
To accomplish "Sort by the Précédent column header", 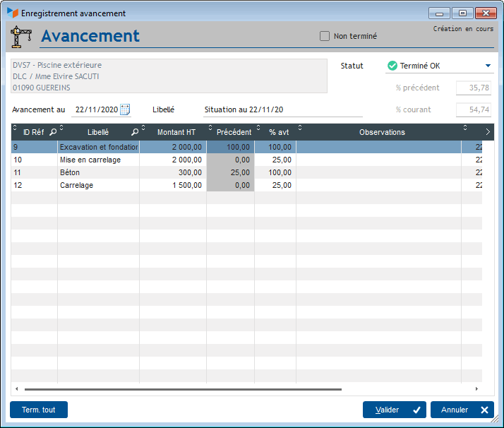I will coord(233,132).
